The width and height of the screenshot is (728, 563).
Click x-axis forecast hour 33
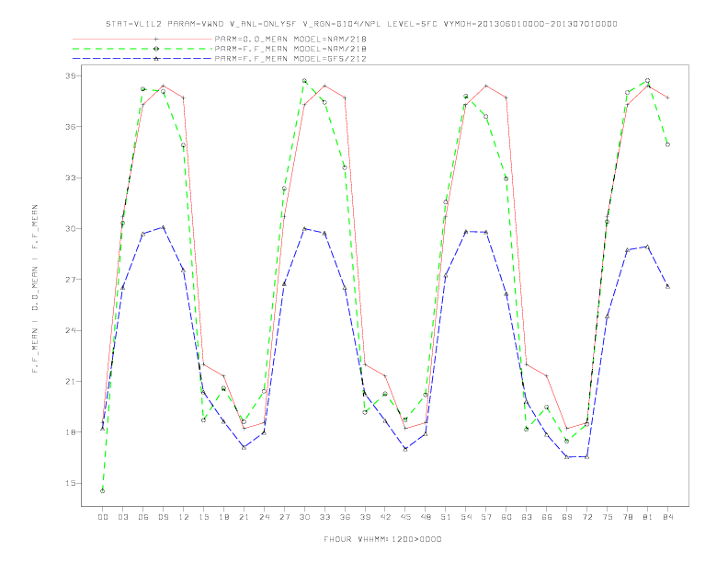pos(324,517)
